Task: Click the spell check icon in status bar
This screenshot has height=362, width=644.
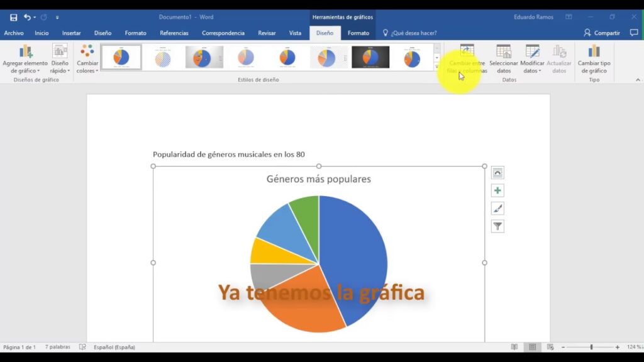Action: point(82,347)
